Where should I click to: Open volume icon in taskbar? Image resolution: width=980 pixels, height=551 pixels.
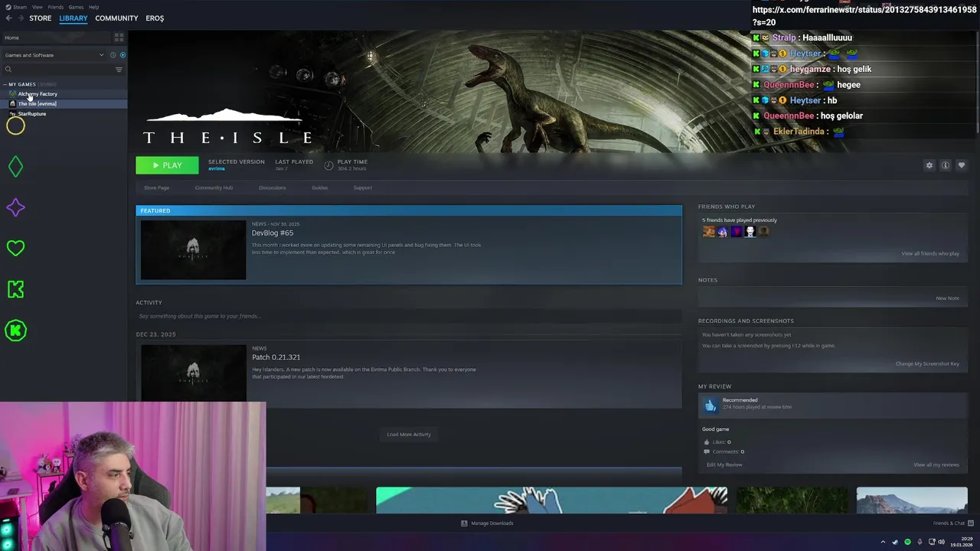tap(941, 542)
